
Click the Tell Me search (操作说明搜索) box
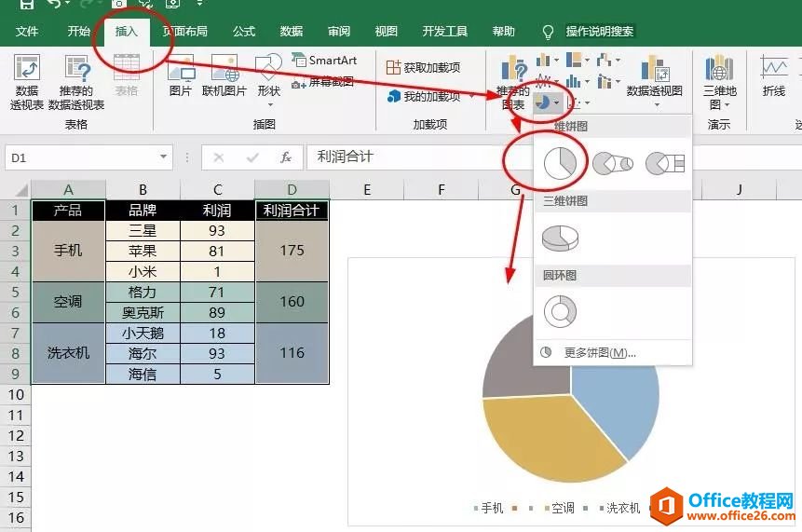point(600,32)
